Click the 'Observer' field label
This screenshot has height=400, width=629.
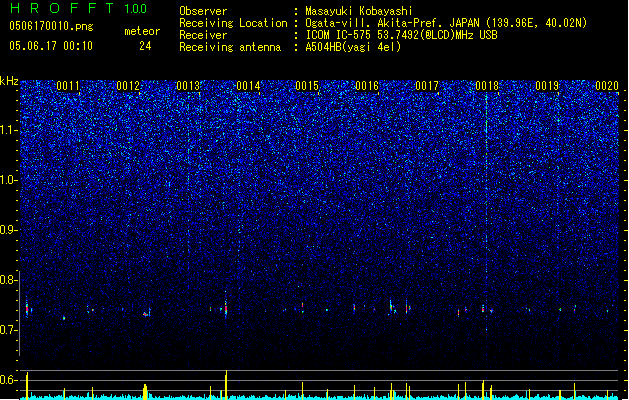[x=203, y=11]
